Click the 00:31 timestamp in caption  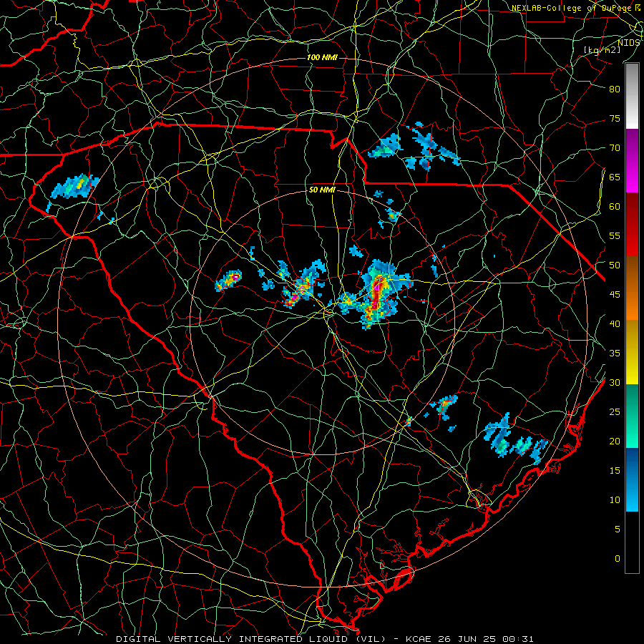coord(517,639)
